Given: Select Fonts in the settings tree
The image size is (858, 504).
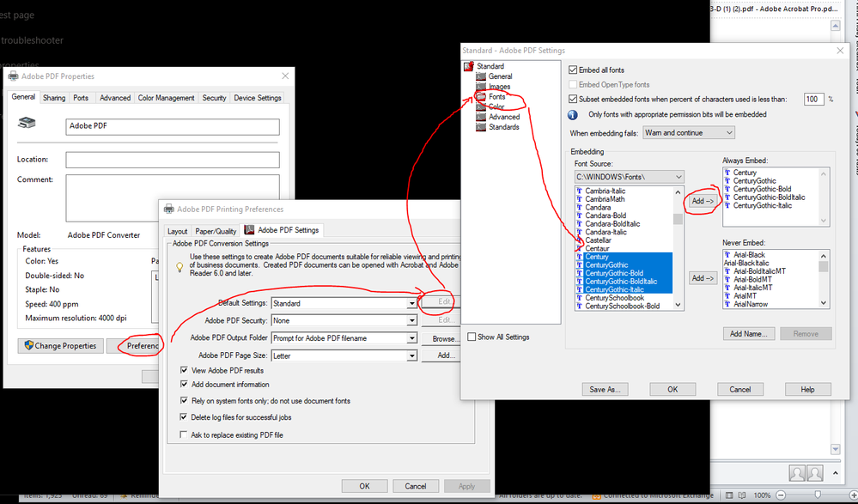Looking at the screenshot, I should [x=497, y=97].
